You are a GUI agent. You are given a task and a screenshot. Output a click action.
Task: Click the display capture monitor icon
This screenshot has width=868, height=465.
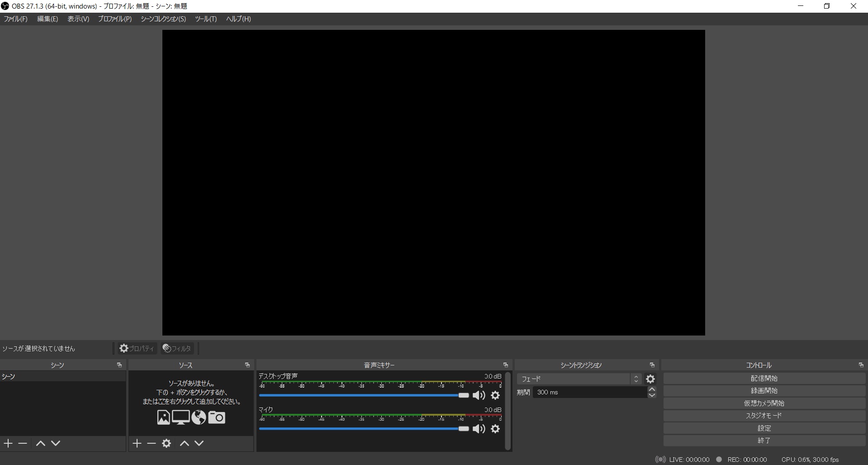[x=180, y=417]
